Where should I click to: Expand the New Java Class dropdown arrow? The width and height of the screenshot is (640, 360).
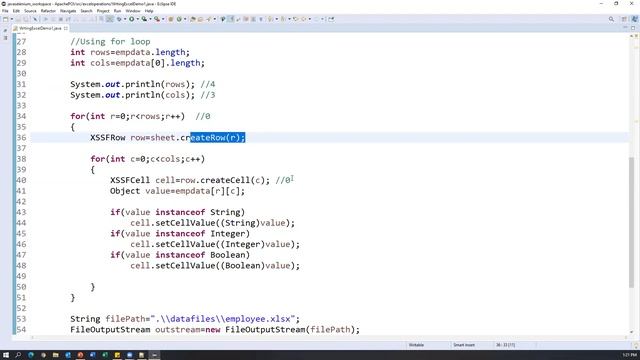coord(184,19)
